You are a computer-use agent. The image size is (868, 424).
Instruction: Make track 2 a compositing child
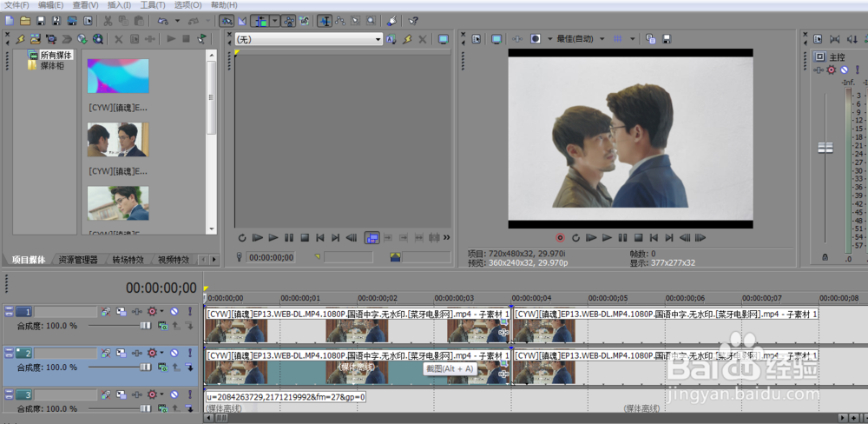click(x=189, y=367)
